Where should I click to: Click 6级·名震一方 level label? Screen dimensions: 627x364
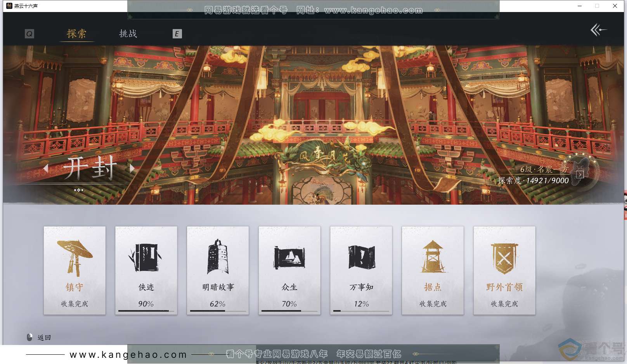coord(544,169)
